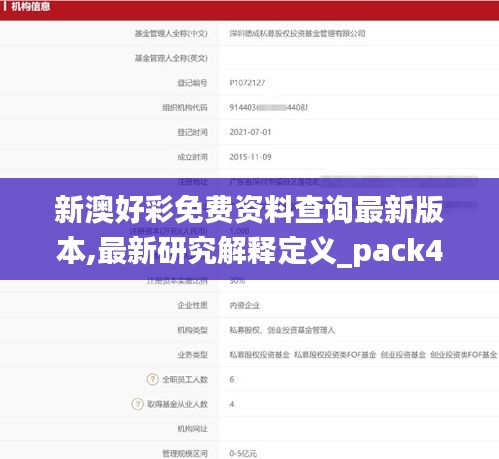Select the registration number P1072127
The image size is (499, 459).
[x=247, y=83]
